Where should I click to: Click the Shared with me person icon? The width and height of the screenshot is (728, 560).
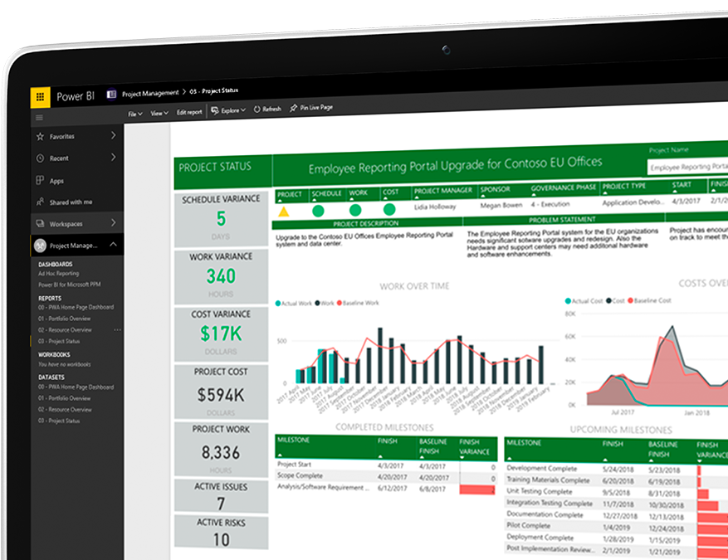coord(40,202)
